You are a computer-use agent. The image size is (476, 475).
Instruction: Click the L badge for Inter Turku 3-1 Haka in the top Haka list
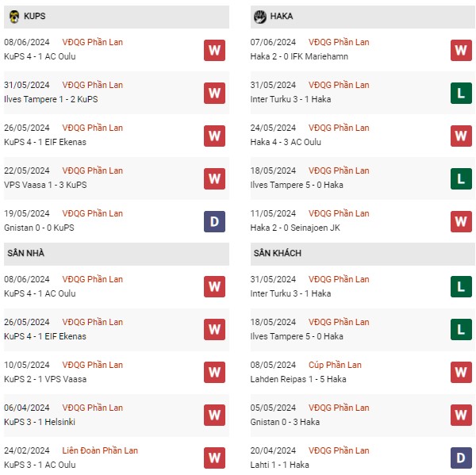coord(461,94)
